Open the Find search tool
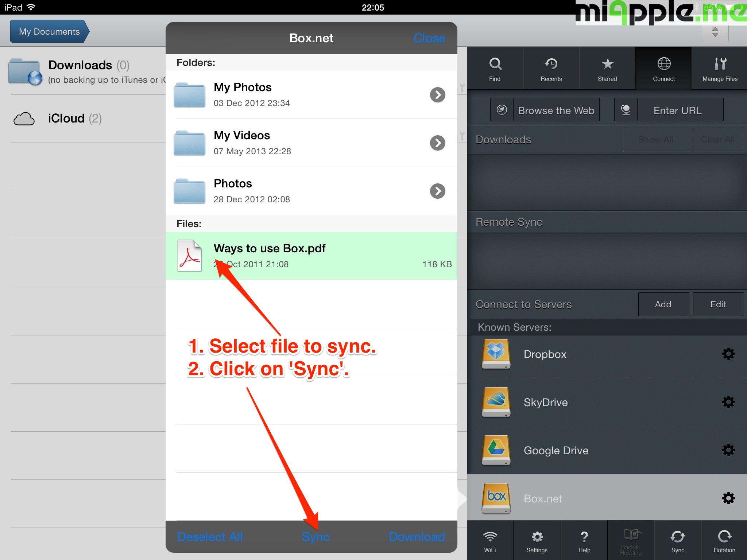Image resolution: width=747 pixels, height=560 pixels. [495, 69]
